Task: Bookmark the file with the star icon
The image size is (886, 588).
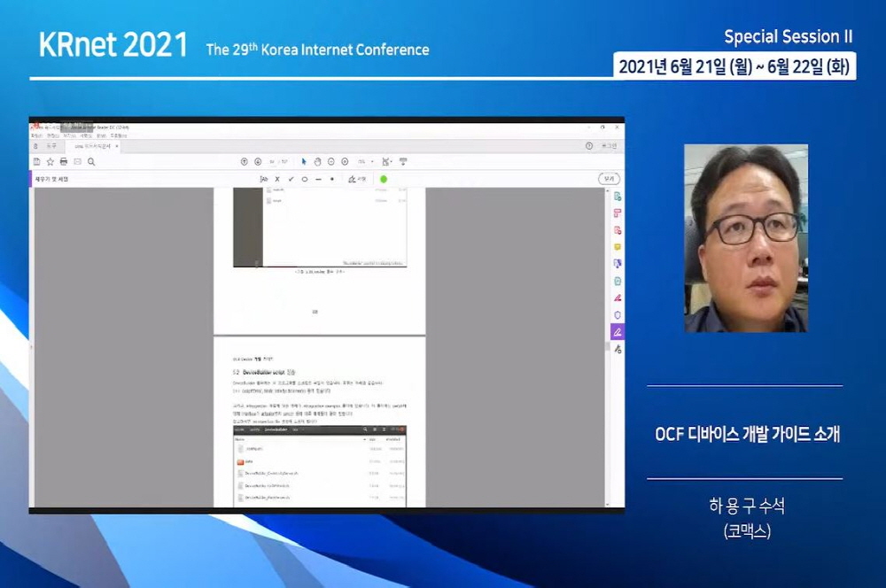Action: pyautogui.click(x=51, y=162)
